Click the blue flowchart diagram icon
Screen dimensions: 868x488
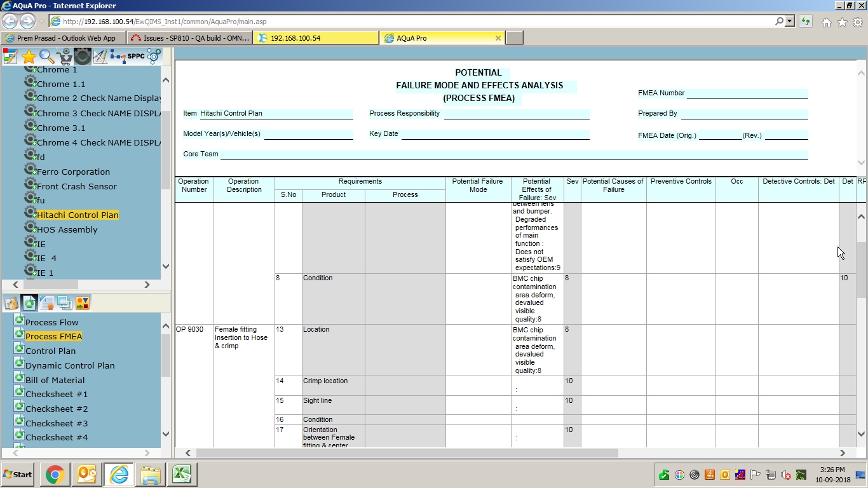click(x=118, y=57)
